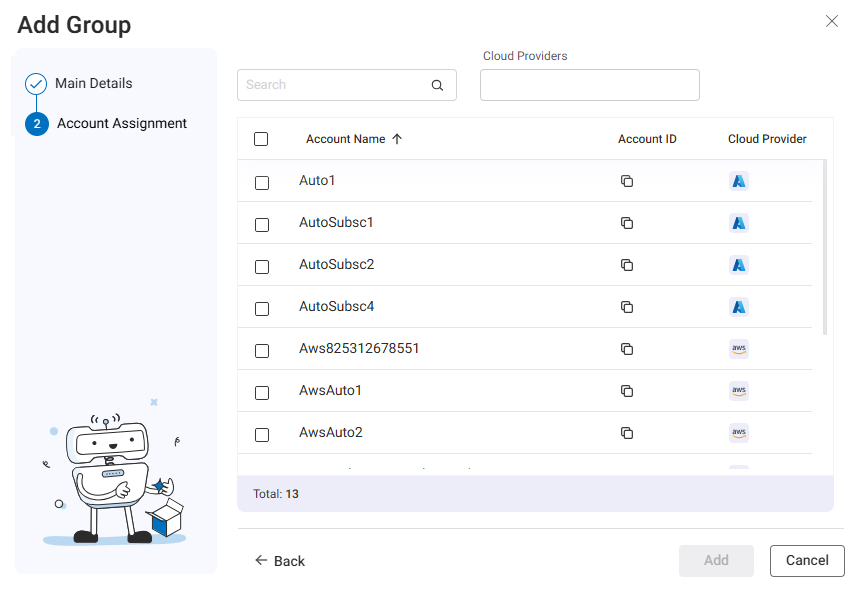
Task: Check the box for the Auto1 account
Action: [x=262, y=183]
